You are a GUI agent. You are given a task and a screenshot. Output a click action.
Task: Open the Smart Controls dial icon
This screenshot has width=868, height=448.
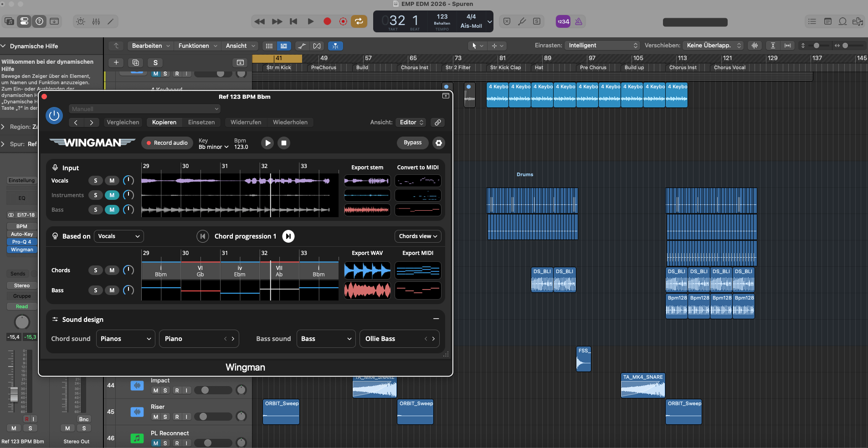(x=81, y=21)
